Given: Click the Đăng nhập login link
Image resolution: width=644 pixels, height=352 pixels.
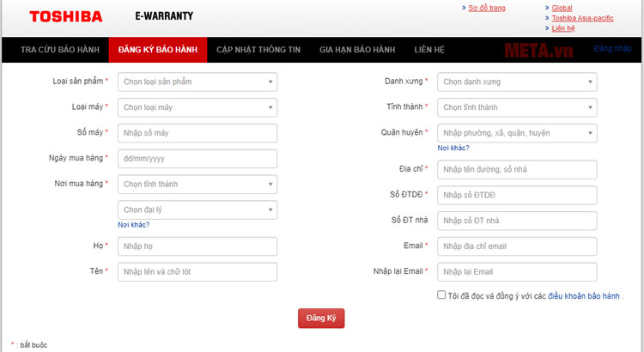Looking at the screenshot, I should click(612, 49).
